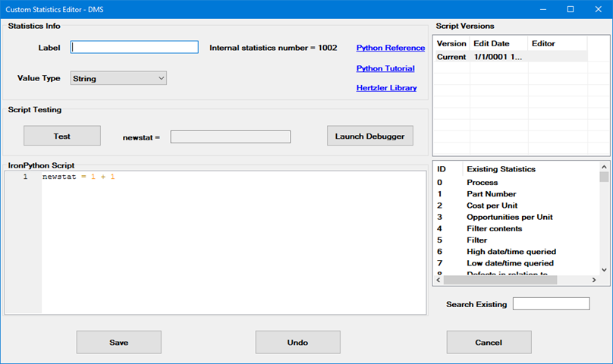This screenshot has height=364, width=613.
Task: Select Process in Existing Statistics list
Action: [x=482, y=183]
